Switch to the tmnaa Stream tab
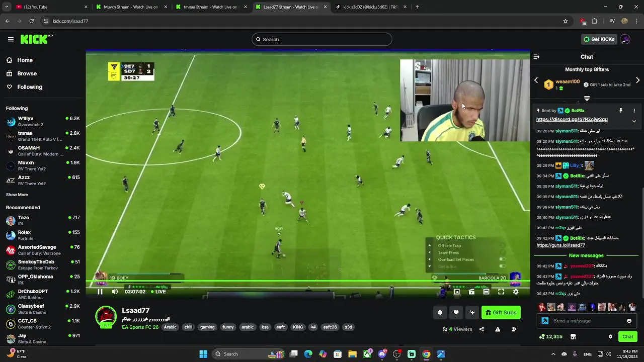 (210, 7)
